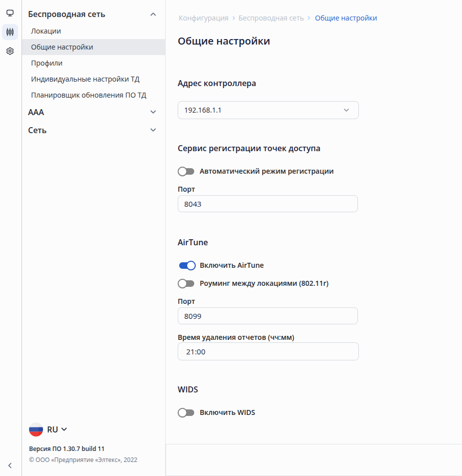Enable roaming between locations (802.11r)
462x476 pixels.
click(186, 284)
